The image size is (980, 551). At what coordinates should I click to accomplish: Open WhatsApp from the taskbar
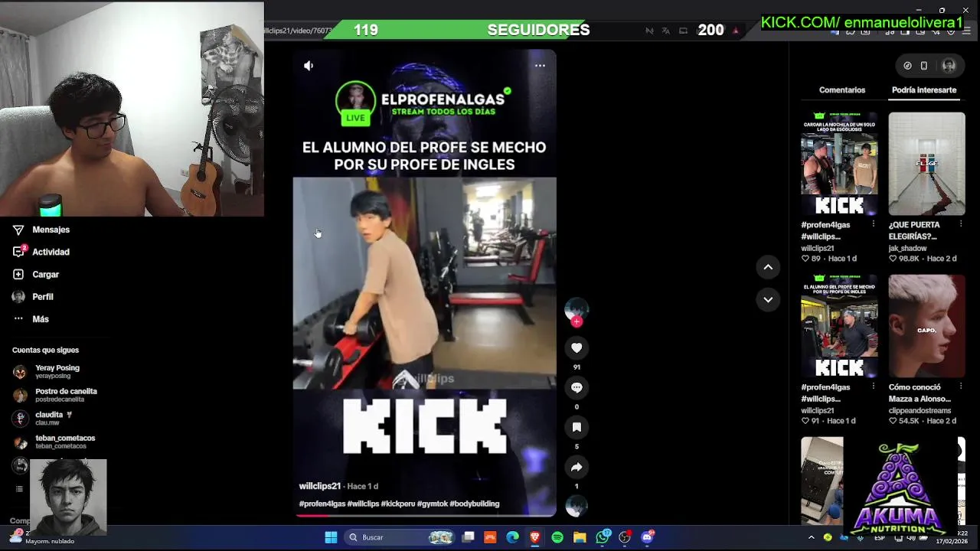603,537
